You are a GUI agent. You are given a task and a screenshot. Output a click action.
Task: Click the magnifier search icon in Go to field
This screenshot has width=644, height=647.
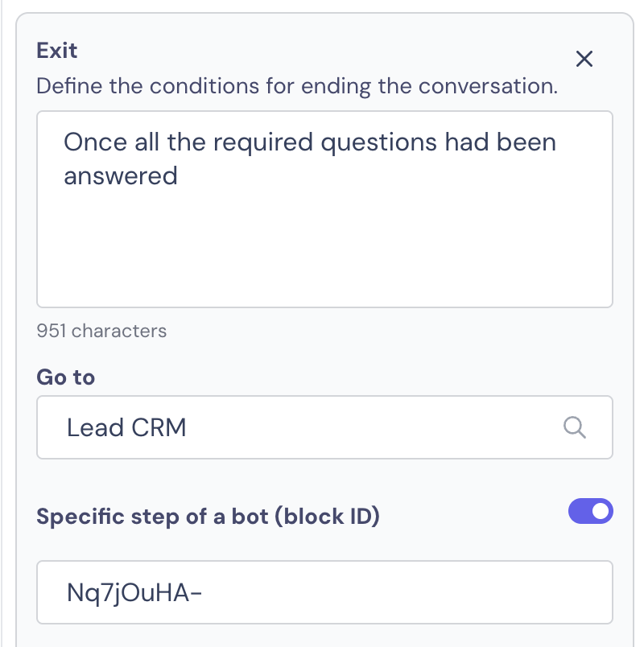coord(574,427)
